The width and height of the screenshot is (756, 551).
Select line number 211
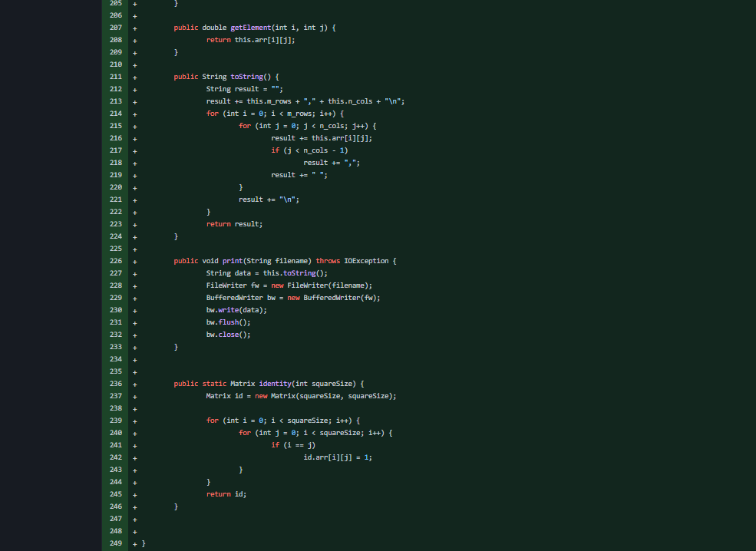(116, 77)
